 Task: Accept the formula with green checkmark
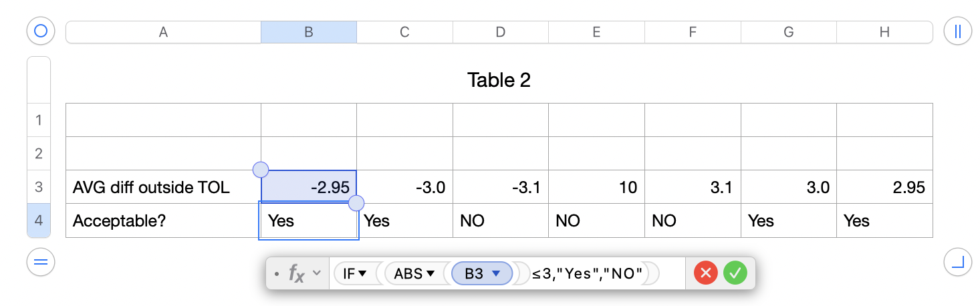(735, 273)
